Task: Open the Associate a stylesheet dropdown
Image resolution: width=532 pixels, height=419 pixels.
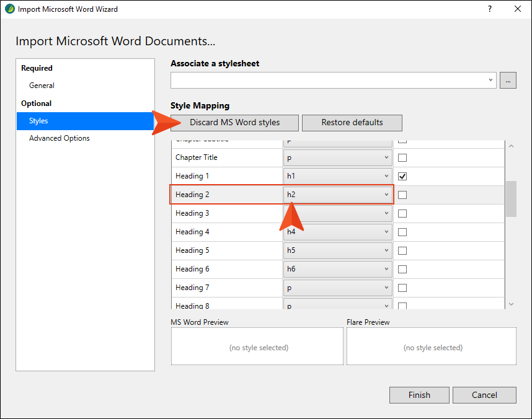Action: pos(334,81)
